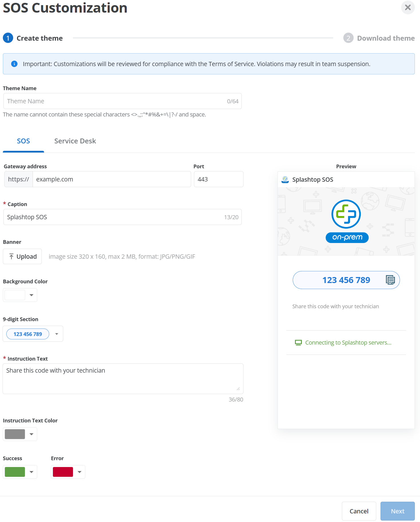The image size is (420, 522).
Task: Click the Theme Name input field
Action: point(122,101)
